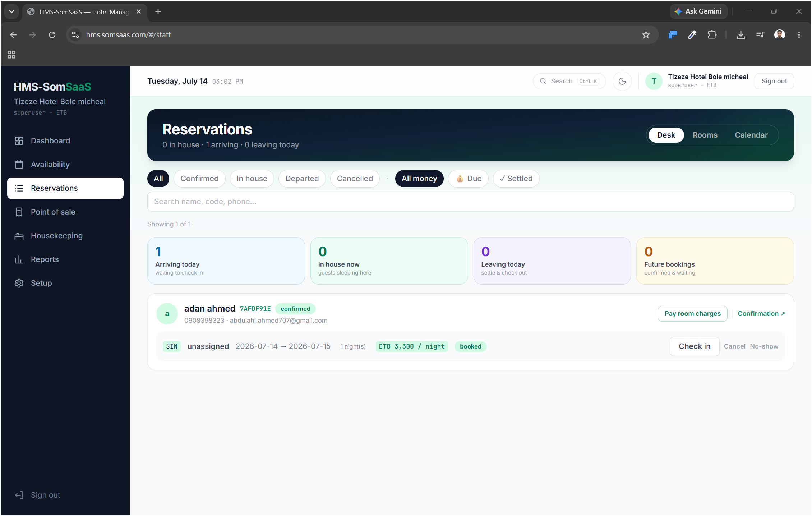Click the confirmed status badge
Screen dimensions: 812x516
click(295, 309)
